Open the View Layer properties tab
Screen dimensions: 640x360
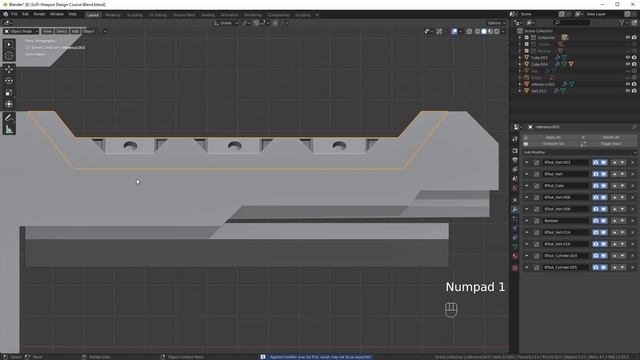pyautogui.click(x=515, y=169)
